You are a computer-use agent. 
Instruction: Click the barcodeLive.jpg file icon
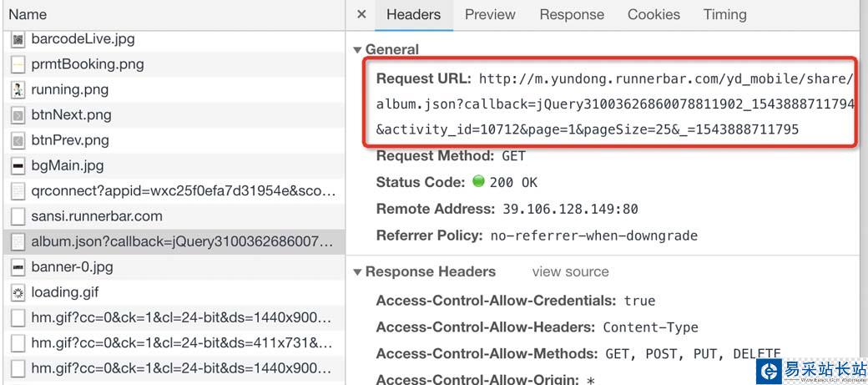pos(18,38)
